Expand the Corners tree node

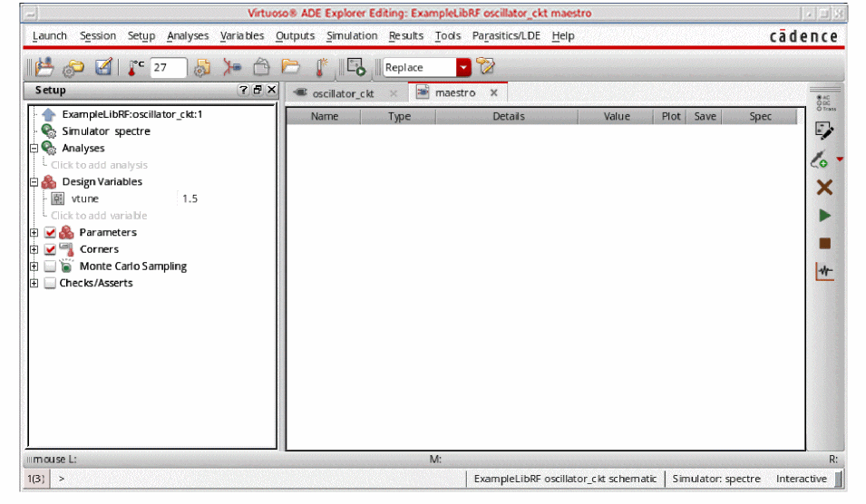34,249
